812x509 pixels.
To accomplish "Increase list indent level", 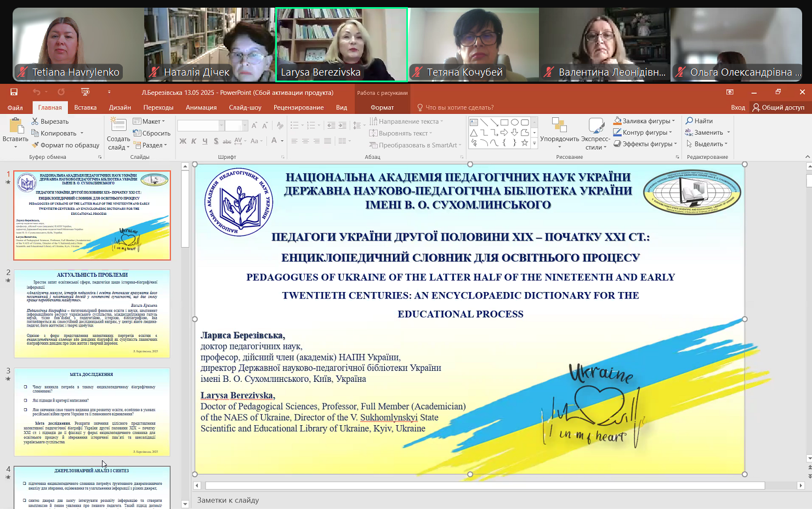I will [342, 126].
